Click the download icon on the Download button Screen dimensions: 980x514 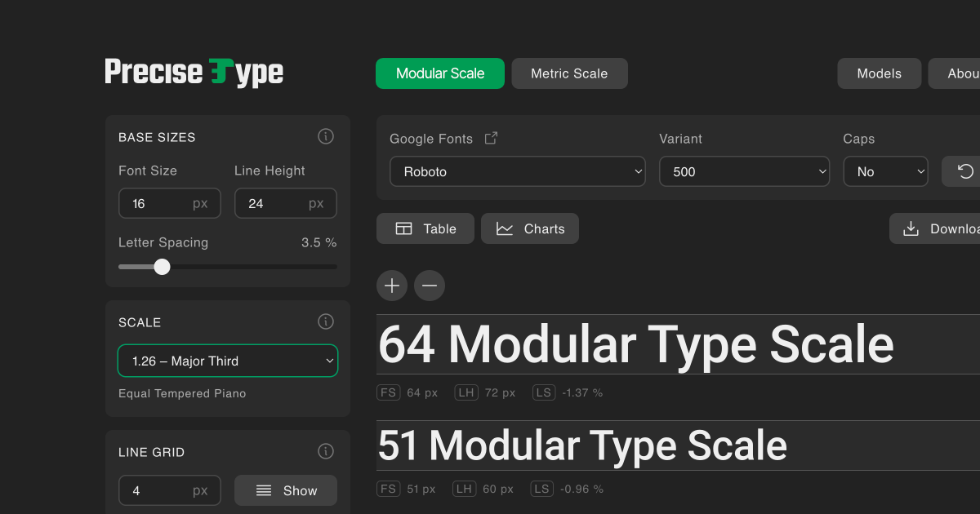click(x=911, y=228)
